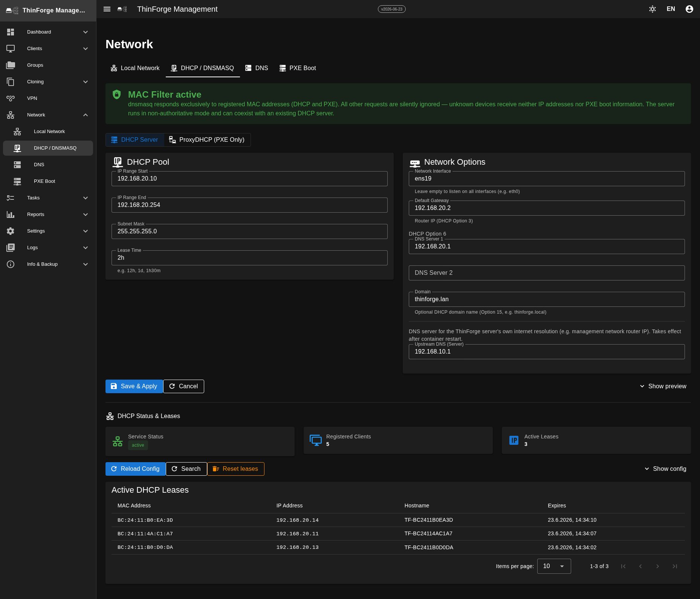Screen dimensions: 700x599
Task: Click the Upstream DNS (Server) field
Action: tap(547, 352)
